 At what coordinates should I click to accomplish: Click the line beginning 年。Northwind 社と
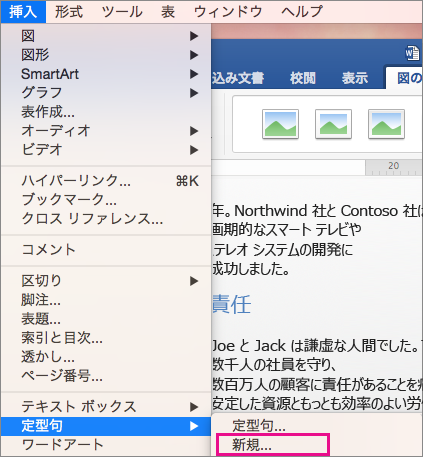317,211
